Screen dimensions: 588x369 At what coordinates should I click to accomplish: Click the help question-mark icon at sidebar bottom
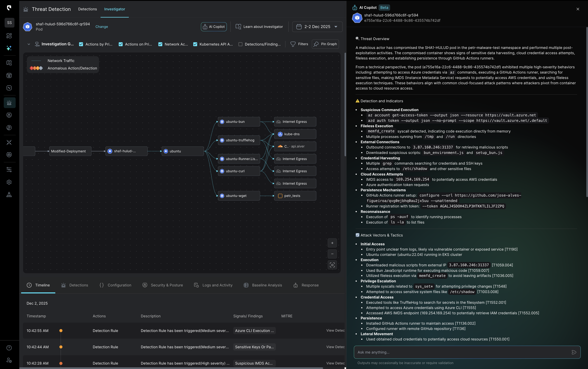click(9, 348)
